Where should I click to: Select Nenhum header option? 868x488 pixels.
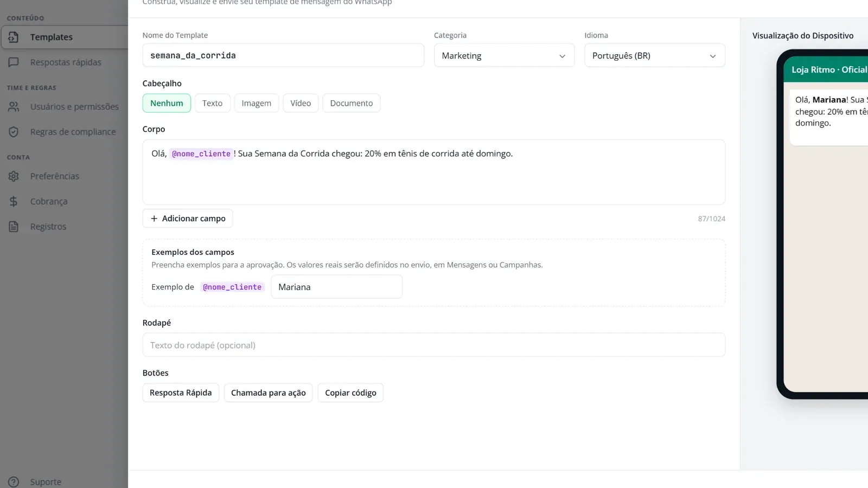coord(167,103)
